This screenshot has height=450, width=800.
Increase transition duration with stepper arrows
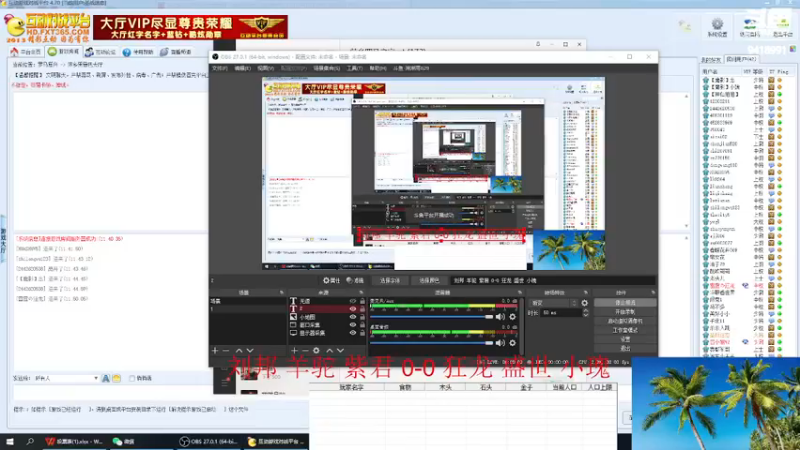tap(585, 311)
